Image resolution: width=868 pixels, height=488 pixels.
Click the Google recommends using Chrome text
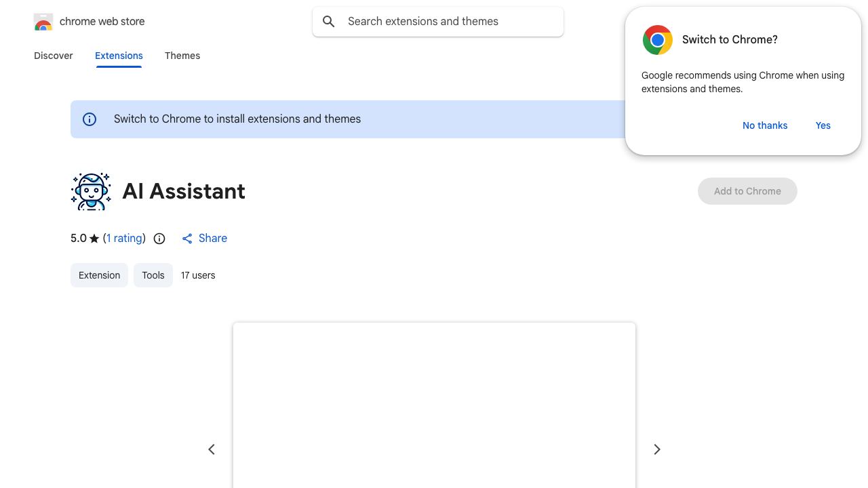pos(743,82)
